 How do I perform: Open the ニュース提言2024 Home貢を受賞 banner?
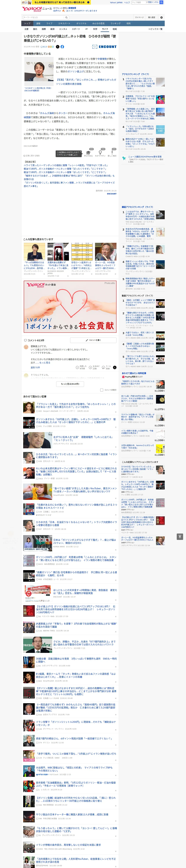tap(143, 159)
